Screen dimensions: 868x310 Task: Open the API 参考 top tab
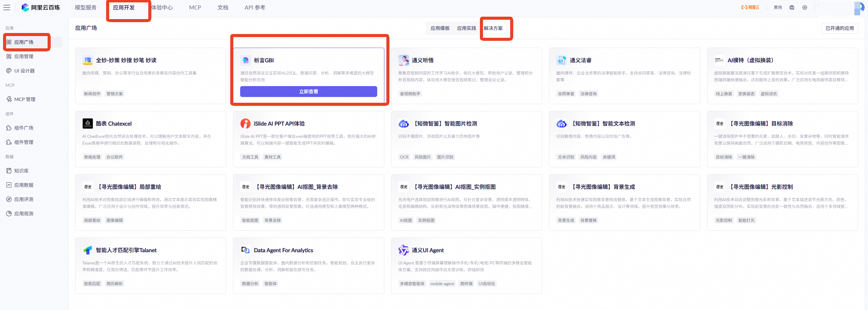point(255,7)
